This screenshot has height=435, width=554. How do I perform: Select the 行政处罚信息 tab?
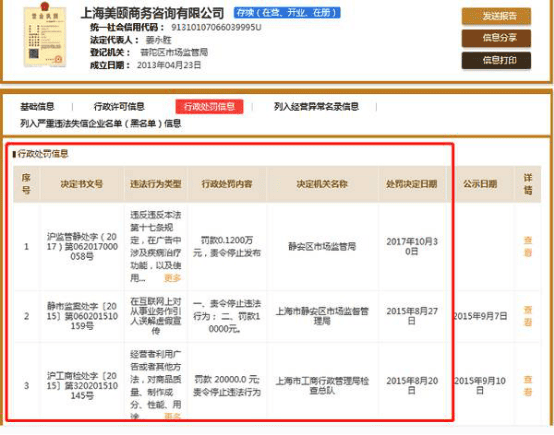tap(209, 107)
